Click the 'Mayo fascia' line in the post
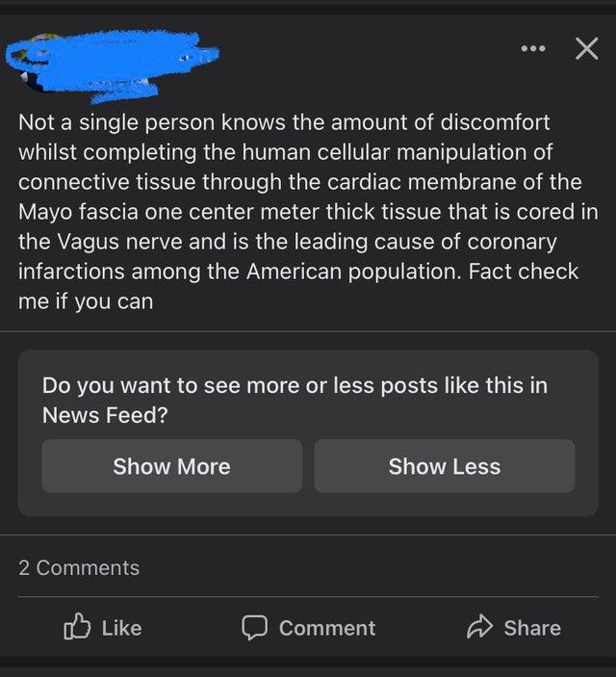Image resolution: width=616 pixels, height=677 pixels. click(x=308, y=212)
